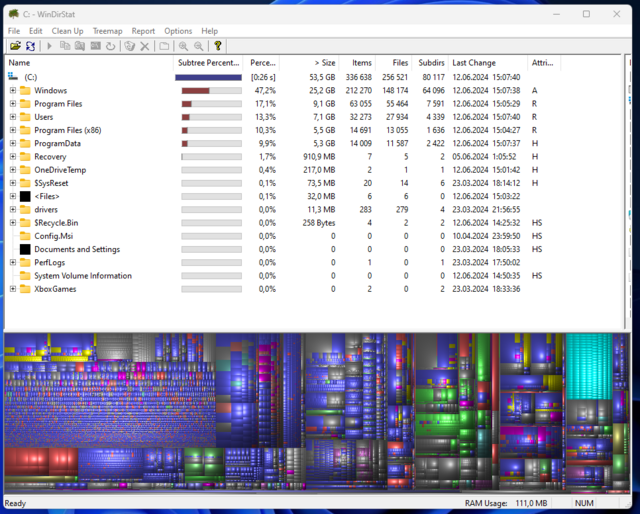
Task: Click the Refresh Selected toolbar icon
Action: [x=110, y=46]
